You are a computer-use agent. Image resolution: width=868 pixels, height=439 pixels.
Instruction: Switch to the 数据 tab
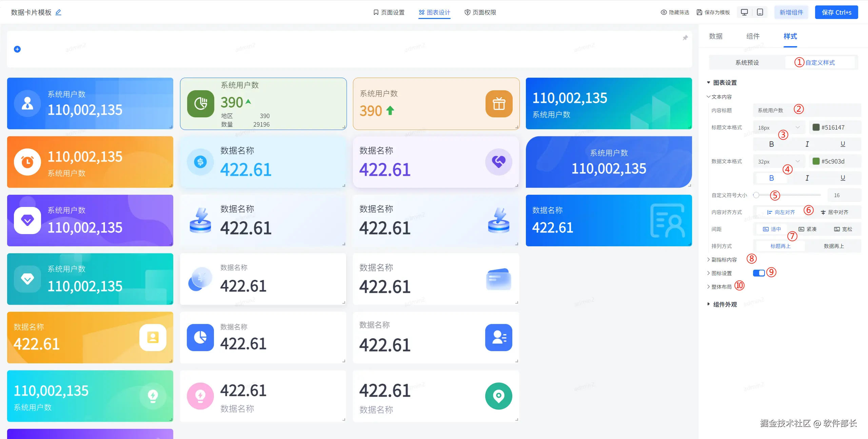point(715,36)
